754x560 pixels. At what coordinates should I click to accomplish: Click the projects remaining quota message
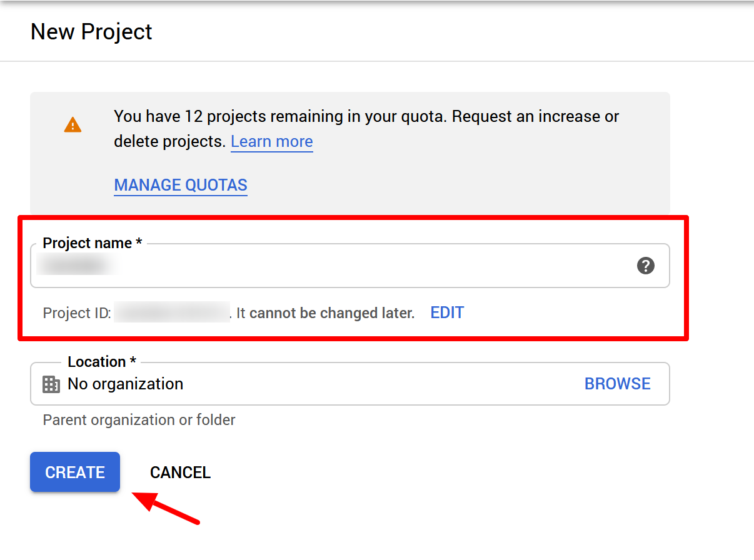(366, 117)
